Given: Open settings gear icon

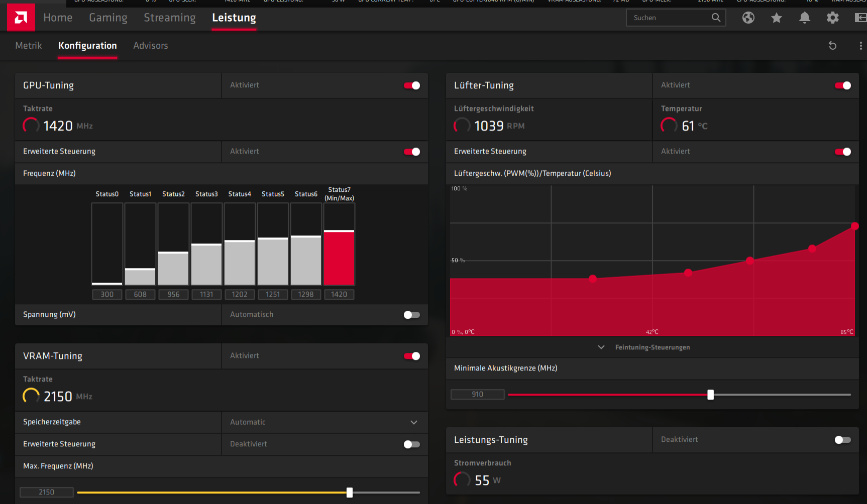Looking at the screenshot, I should point(833,18).
